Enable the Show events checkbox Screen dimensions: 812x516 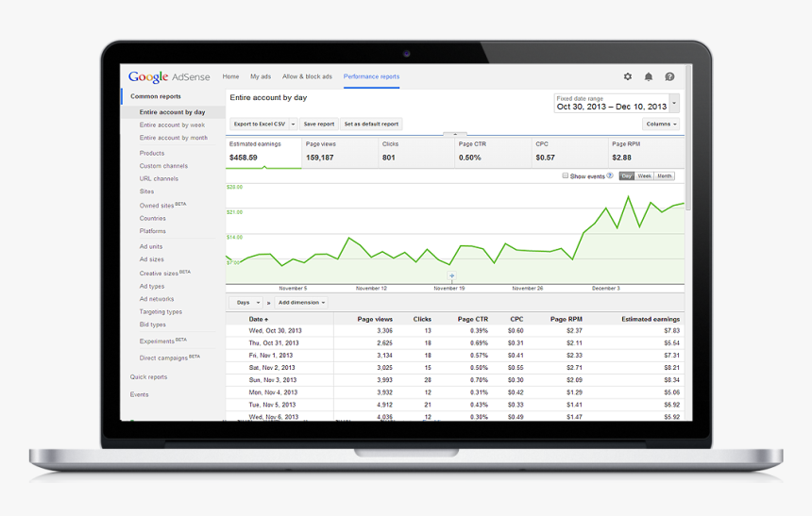pos(566,175)
